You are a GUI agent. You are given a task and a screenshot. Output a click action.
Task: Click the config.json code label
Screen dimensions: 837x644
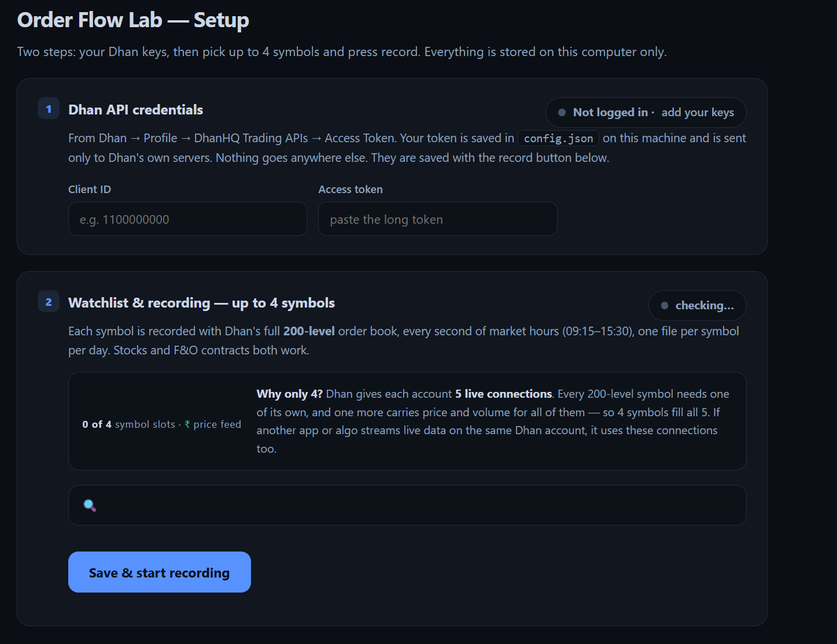[558, 139]
